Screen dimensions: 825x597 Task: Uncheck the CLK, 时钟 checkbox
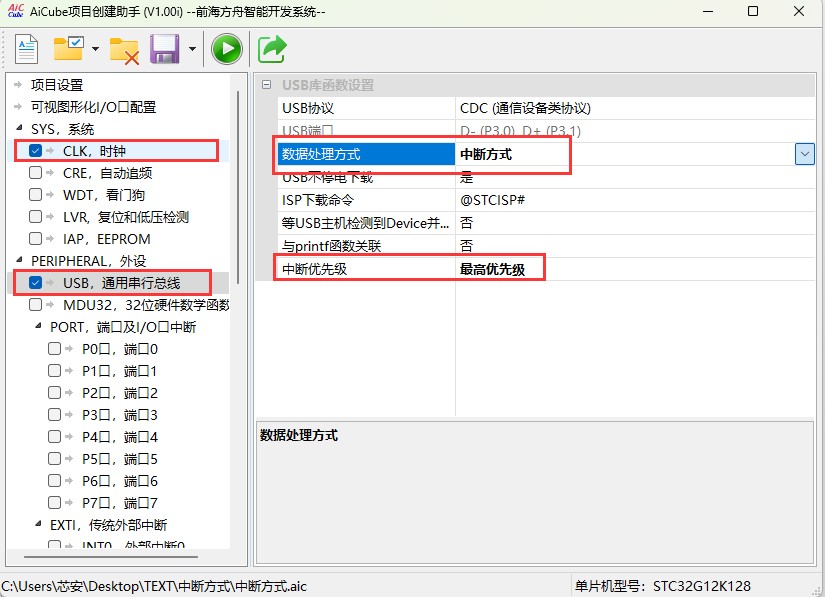[x=35, y=151]
